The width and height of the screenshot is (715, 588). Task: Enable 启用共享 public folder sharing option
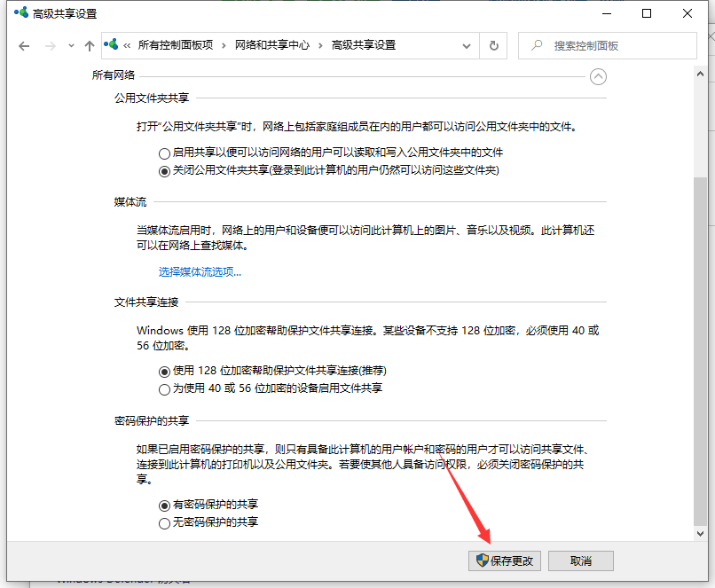(x=164, y=153)
